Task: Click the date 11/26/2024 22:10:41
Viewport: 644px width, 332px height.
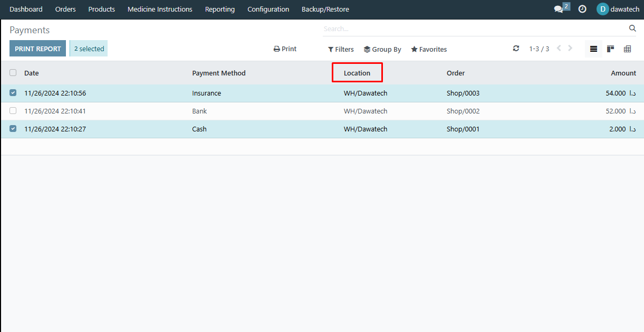Action: point(55,111)
